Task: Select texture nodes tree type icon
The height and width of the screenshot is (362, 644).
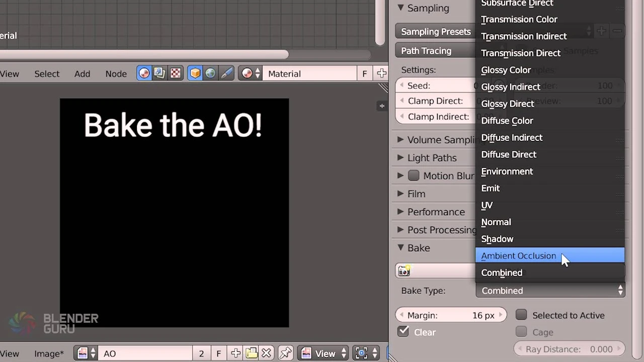Action: click(175, 73)
